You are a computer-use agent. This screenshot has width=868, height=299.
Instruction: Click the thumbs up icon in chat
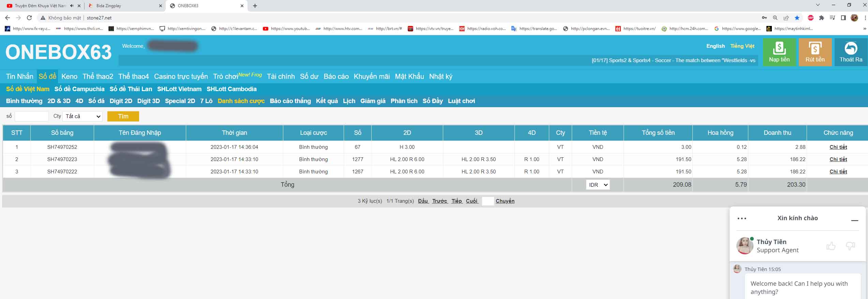[831, 246]
